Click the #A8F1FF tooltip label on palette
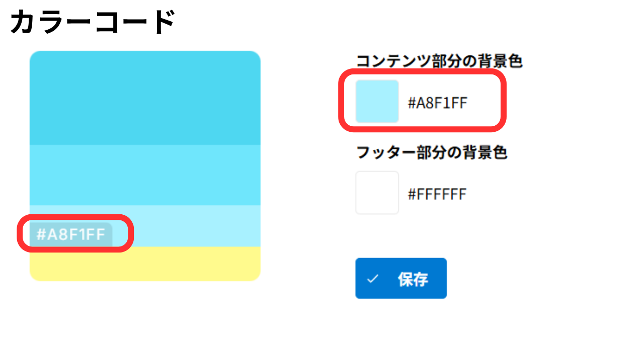This screenshot has height=337, width=644. point(70,234)
